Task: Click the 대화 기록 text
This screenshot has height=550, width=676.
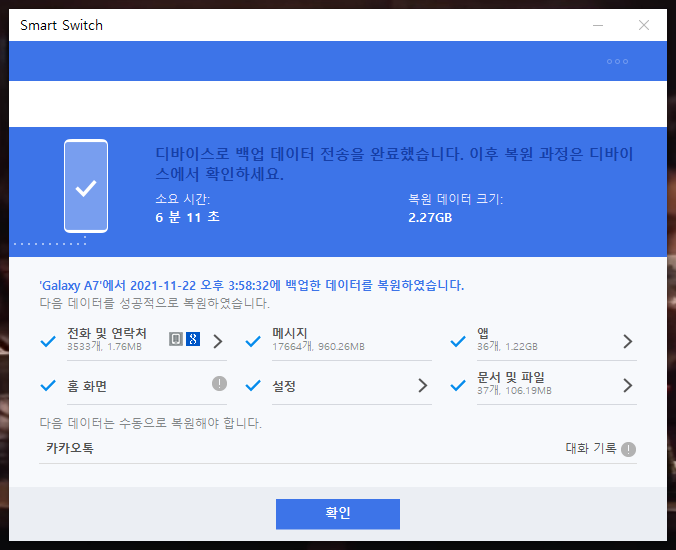Action: 591,448
